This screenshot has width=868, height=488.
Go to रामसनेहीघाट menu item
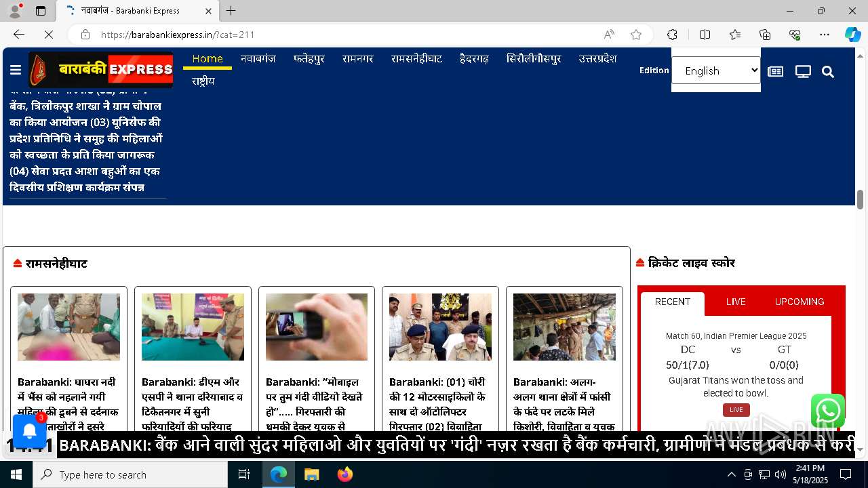pyautogui.click(x=416, y=59)
